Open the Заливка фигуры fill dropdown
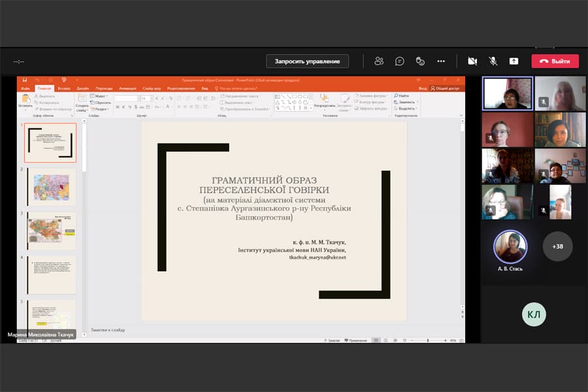588x392 pixels. tap(371, 96)
